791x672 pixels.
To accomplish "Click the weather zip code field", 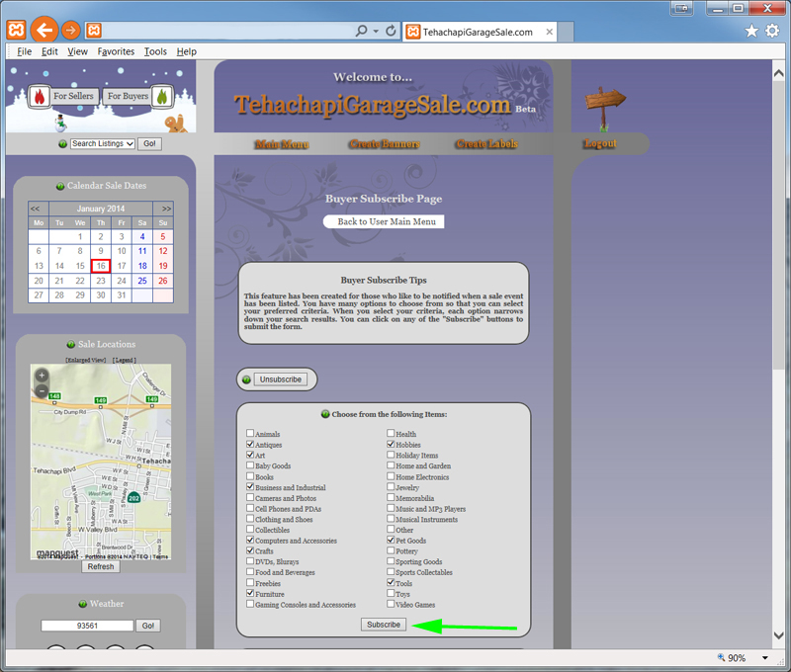I will [87, 627].
